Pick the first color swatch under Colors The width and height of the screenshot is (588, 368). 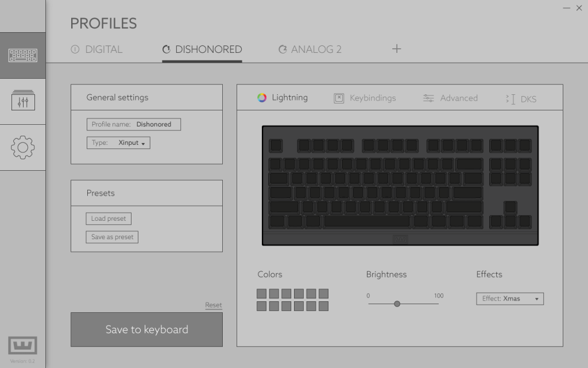[x=262, y=292]
